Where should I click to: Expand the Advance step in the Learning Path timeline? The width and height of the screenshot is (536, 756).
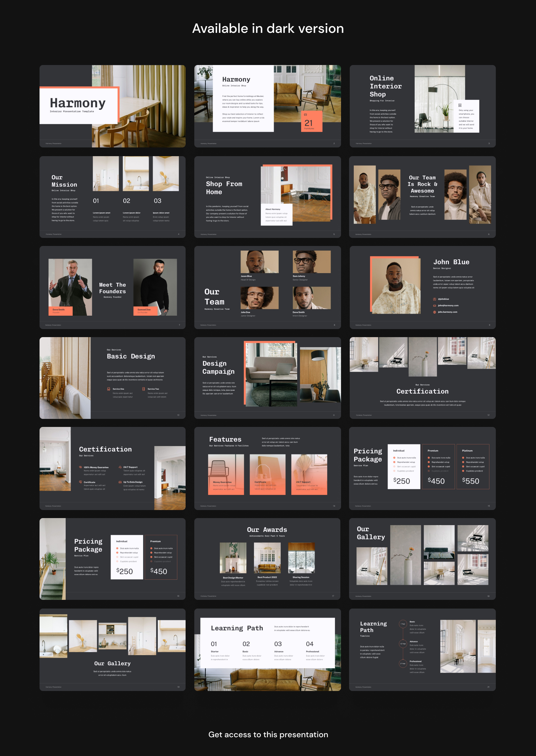403,644
